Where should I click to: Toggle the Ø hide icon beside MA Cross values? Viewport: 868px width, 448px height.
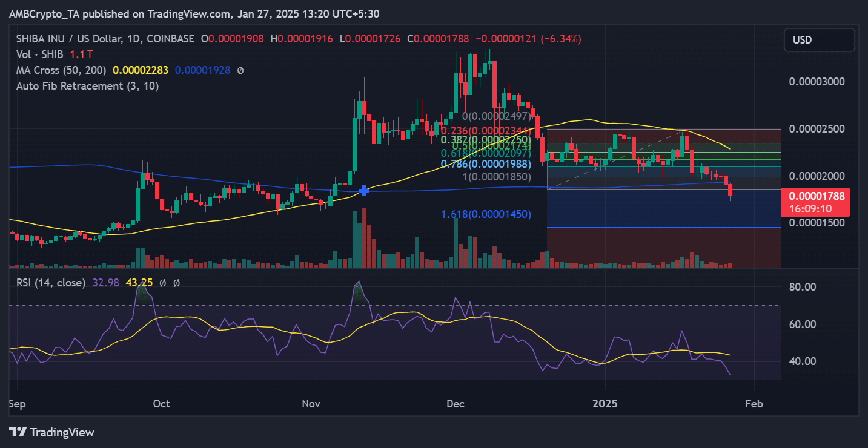point(240,70)
